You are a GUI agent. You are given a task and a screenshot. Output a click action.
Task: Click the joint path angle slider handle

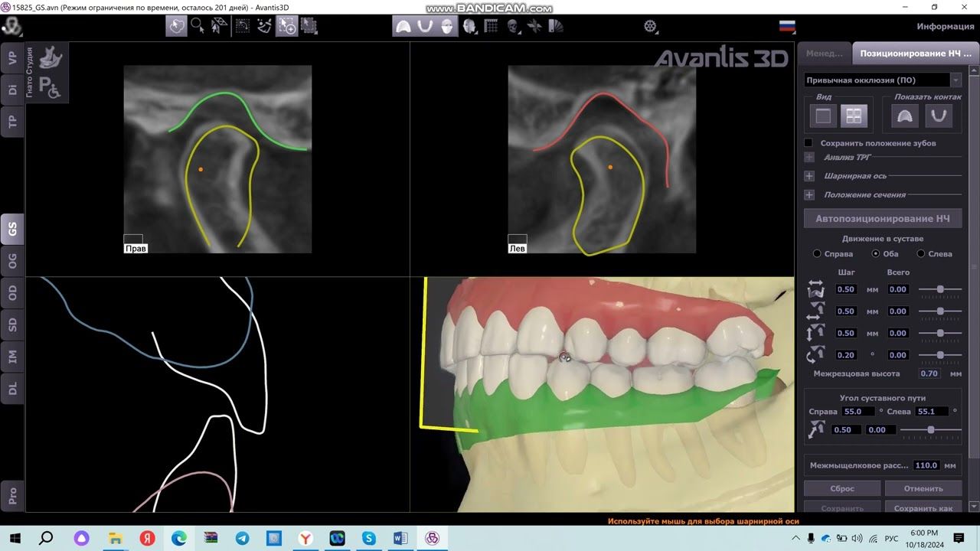tap(930, 430)
